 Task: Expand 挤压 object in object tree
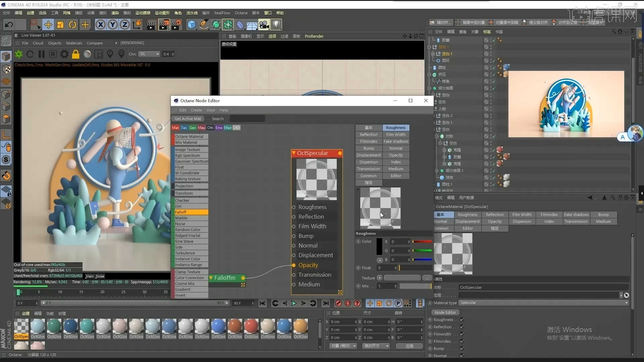[x=429, y=74]
